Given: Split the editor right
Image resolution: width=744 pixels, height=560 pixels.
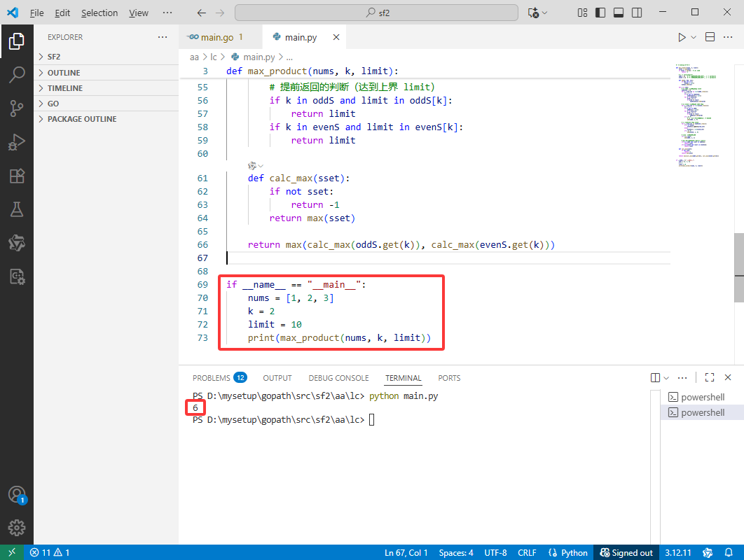Looking at the screenshot, I should (x=710, y=37).
